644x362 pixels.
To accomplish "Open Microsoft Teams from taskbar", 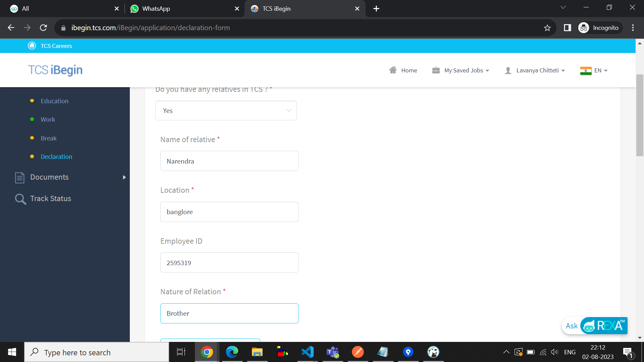I will [x=333, y=352].
